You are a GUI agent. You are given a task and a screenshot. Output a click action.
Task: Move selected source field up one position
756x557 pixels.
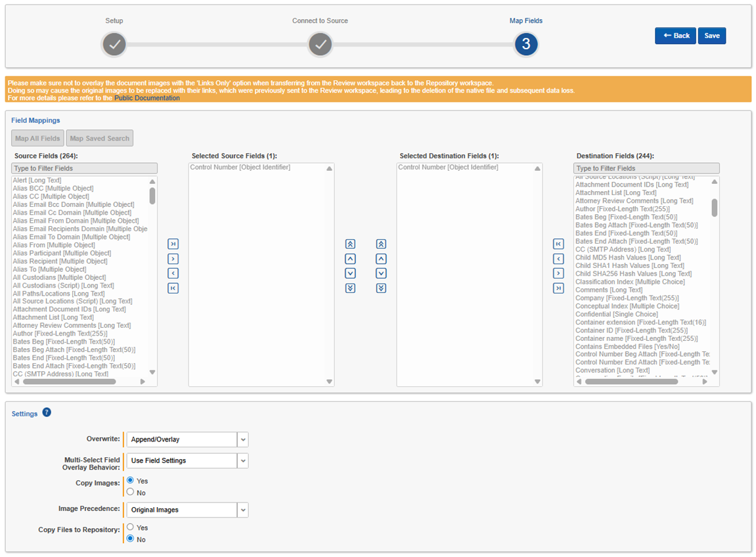[351, 259]
